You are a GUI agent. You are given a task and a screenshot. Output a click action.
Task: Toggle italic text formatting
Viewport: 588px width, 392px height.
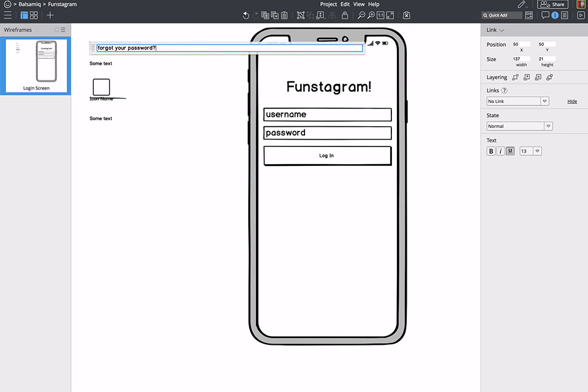500,151
